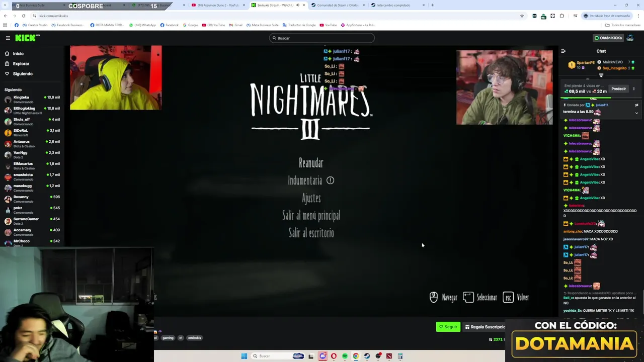The image size is (644, 362).
Task: Open masokugg channel in following list
Action: click(x=32, y=188)
